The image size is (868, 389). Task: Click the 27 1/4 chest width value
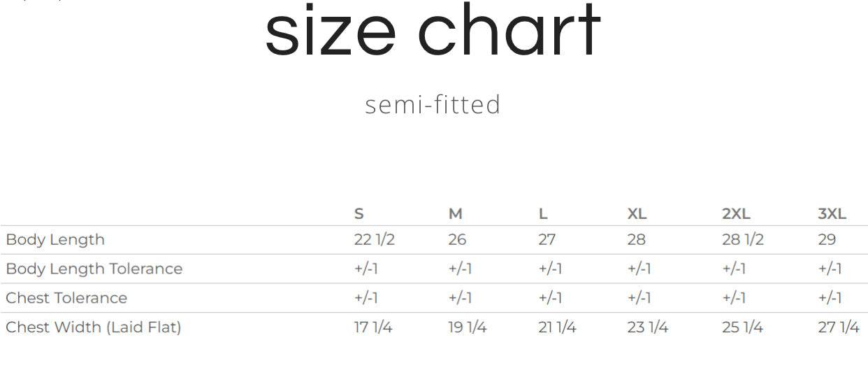click(838, 327)
